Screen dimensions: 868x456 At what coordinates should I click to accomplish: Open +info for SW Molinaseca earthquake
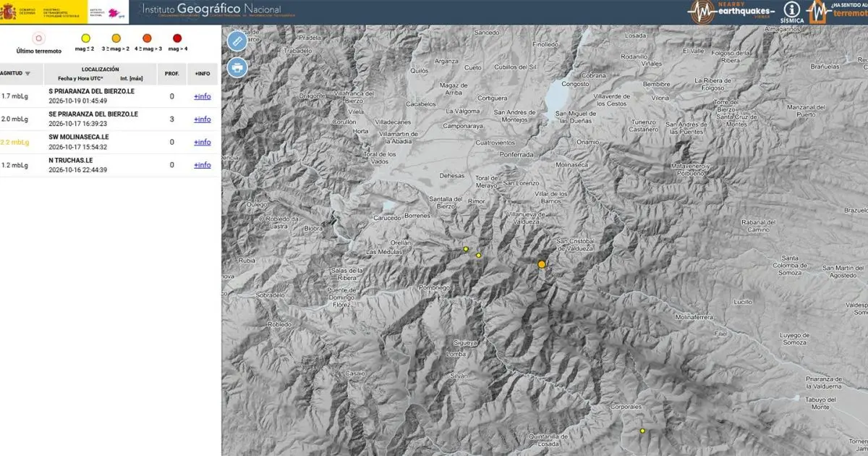(203, 143)
